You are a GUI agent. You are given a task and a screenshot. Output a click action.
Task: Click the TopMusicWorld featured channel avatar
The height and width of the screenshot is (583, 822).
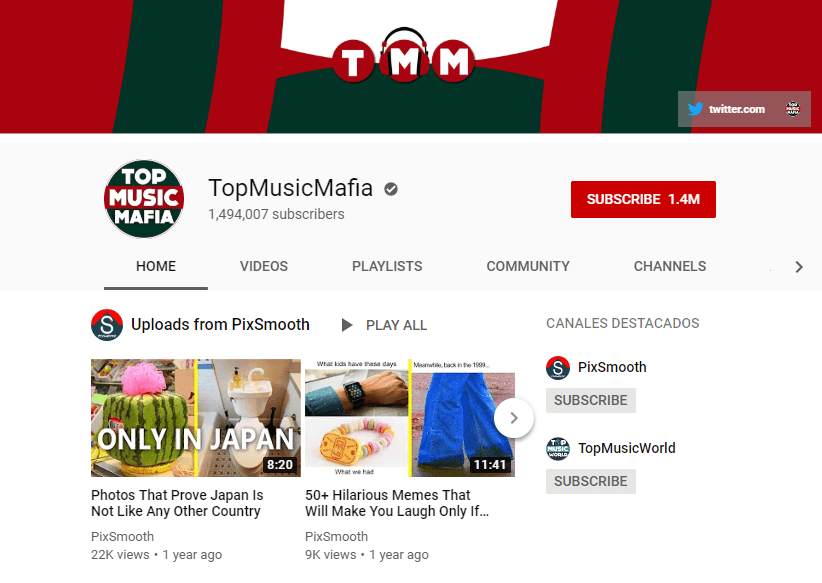[558, 448]
